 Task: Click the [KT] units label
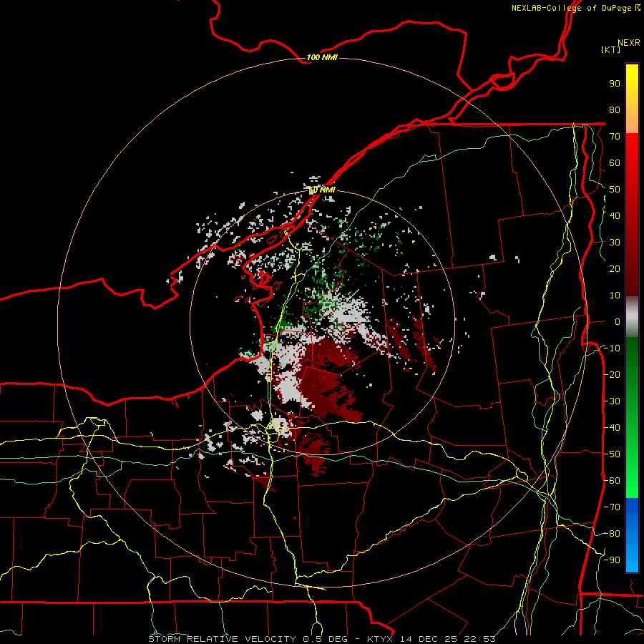point(610,49)
